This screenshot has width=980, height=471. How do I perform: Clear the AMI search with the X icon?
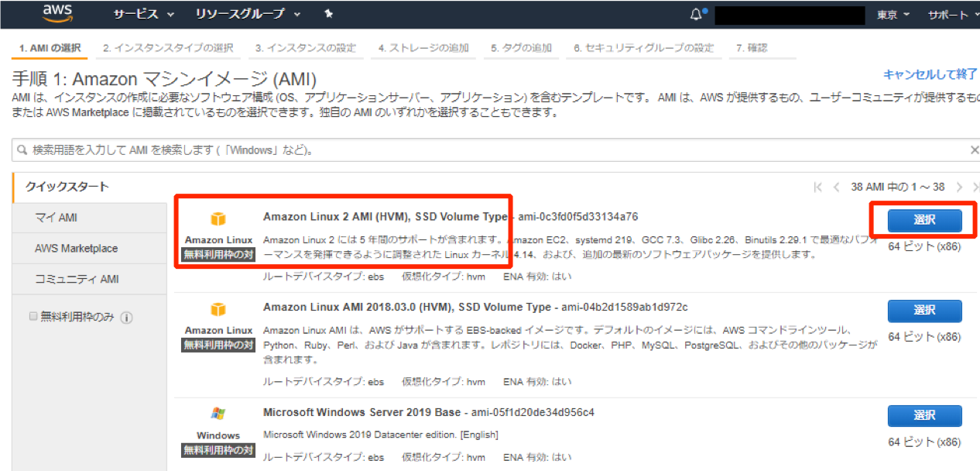[975, 150]
